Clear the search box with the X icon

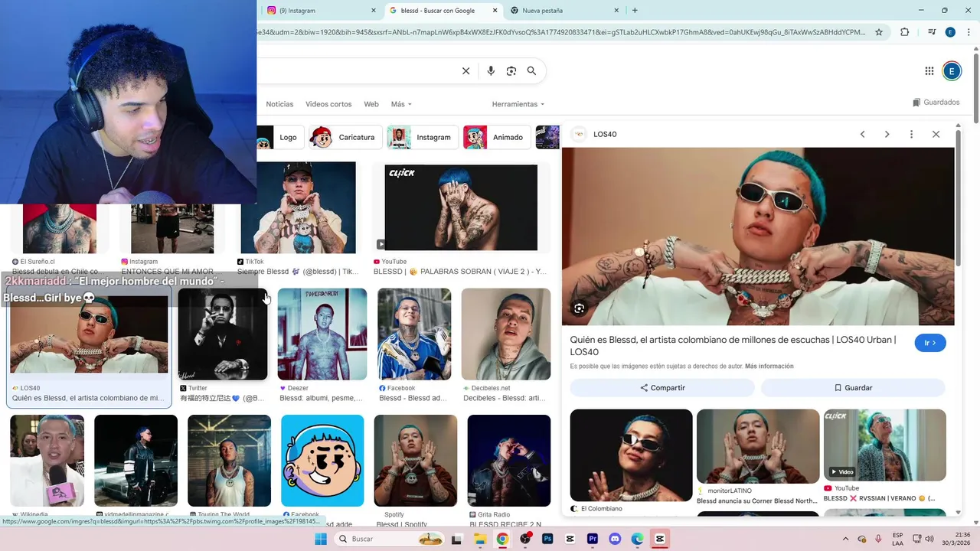click(465, 71)
